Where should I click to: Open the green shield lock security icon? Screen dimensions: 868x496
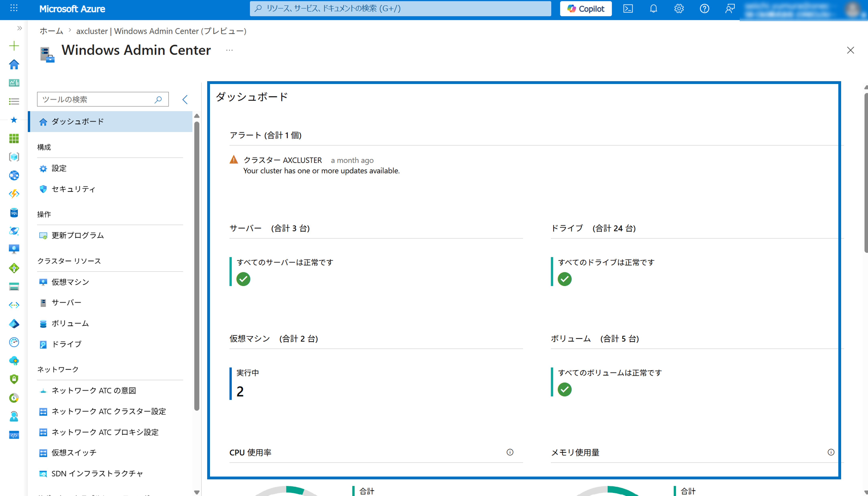14,379
